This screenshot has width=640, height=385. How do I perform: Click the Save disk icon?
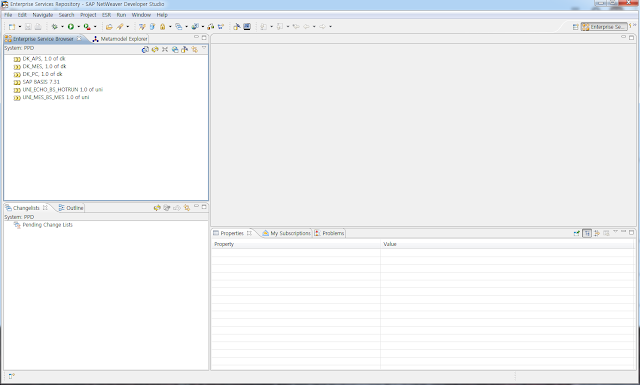click(x=28, y=27)
